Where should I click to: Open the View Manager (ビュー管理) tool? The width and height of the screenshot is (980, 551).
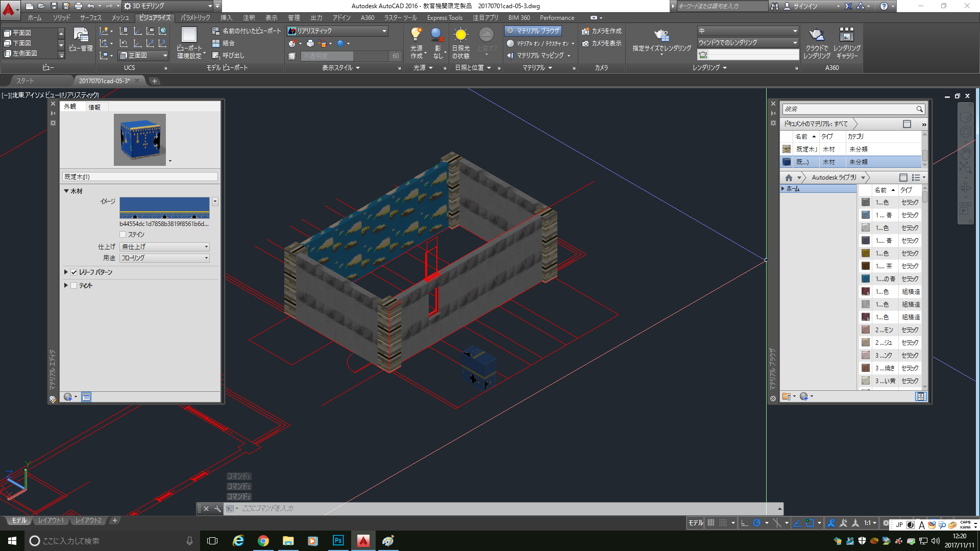point(81,40)
